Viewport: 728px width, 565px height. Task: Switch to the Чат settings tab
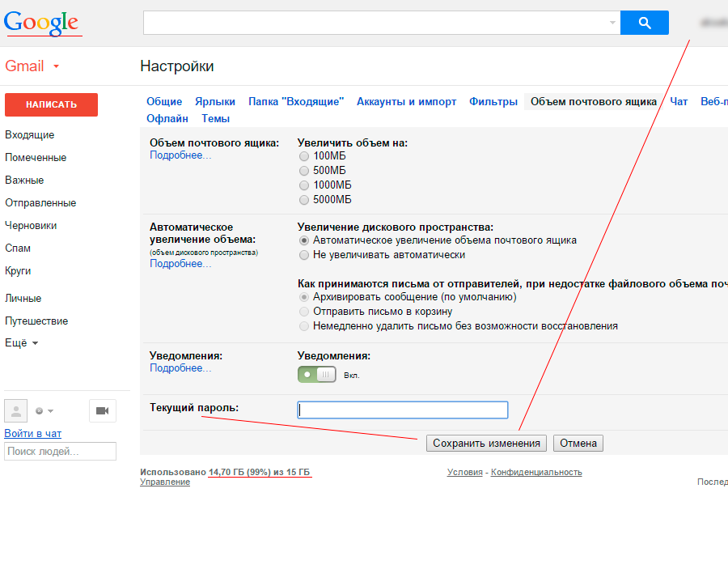[679, 102]
